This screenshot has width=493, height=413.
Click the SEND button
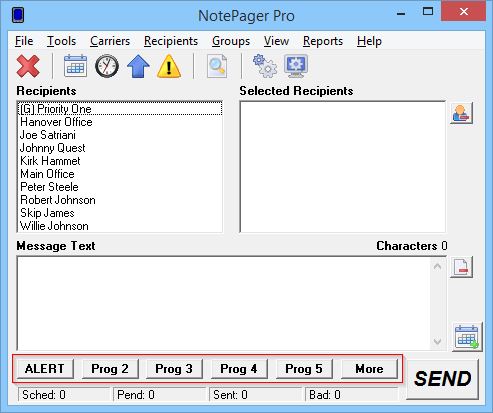coord(443,379)
